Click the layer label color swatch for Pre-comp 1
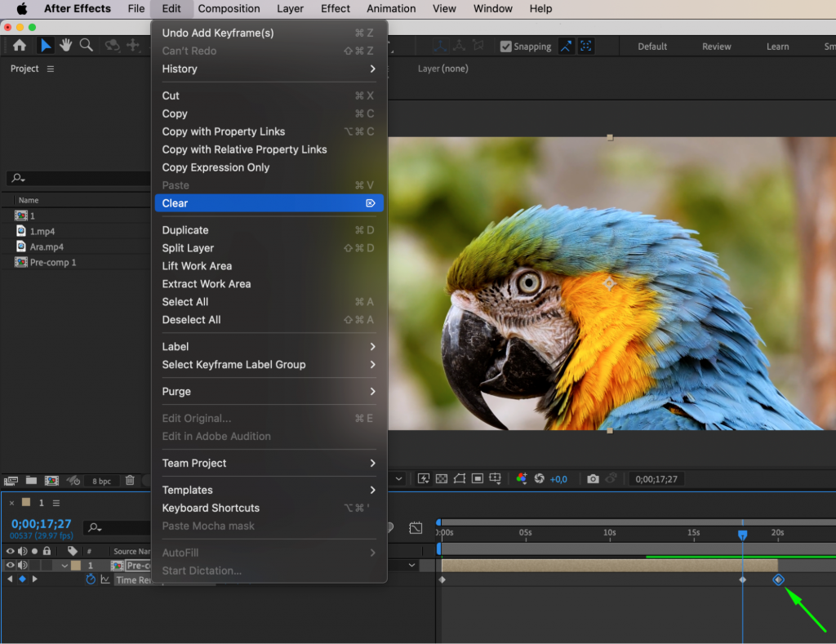 pos(75,565)
